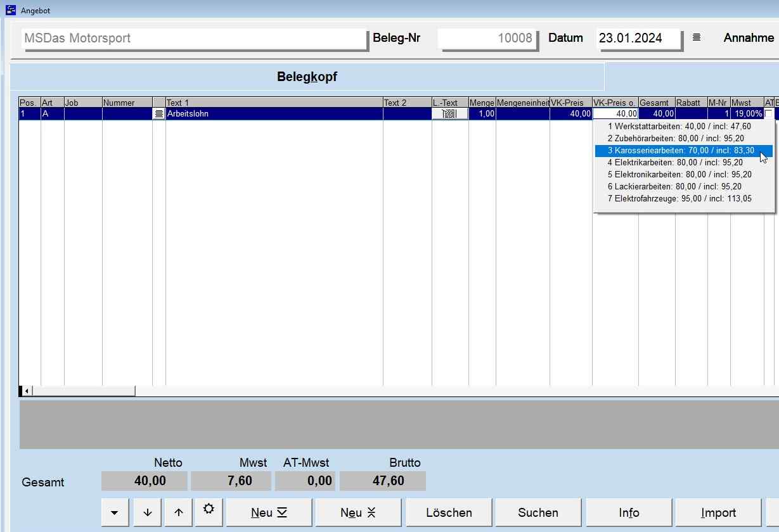This screenshot has width=779, height=532.
Task: Click the Rabatt column header
Action: [691, 103]
